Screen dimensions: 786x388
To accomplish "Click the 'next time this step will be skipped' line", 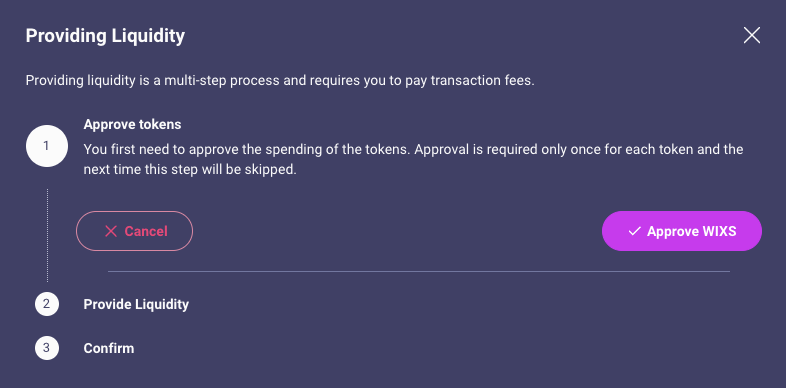I will [x=190, y=169].
